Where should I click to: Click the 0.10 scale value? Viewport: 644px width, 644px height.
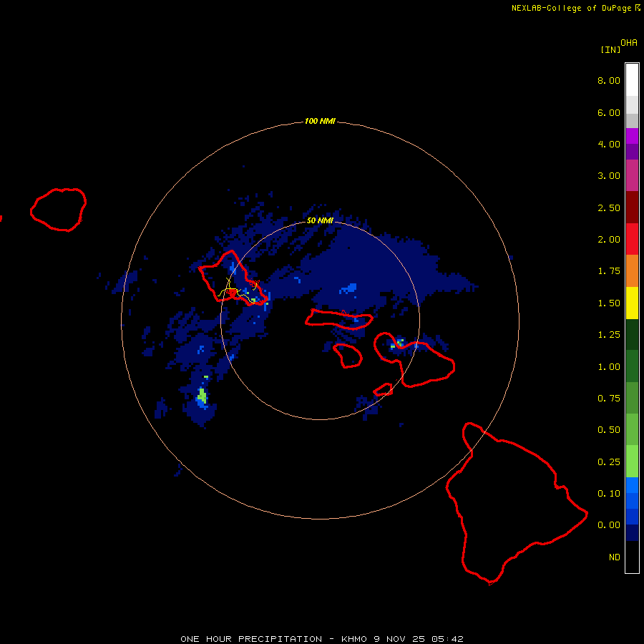pyautogui.click(x=609, y=494)
